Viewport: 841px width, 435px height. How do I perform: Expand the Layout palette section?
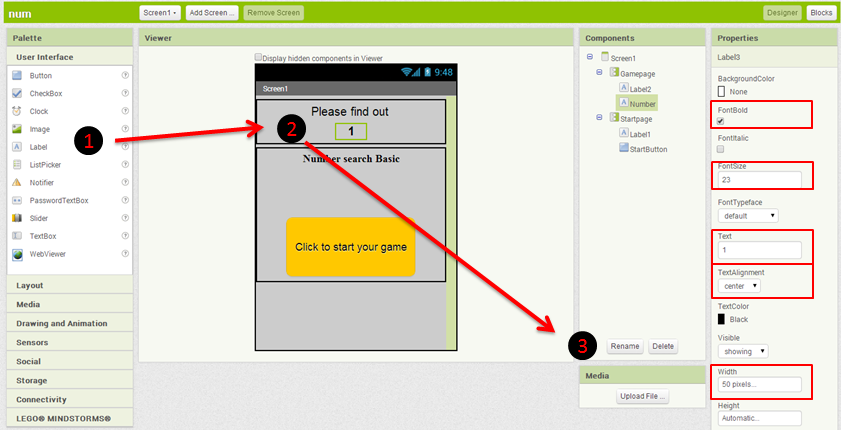coord(70,285)
